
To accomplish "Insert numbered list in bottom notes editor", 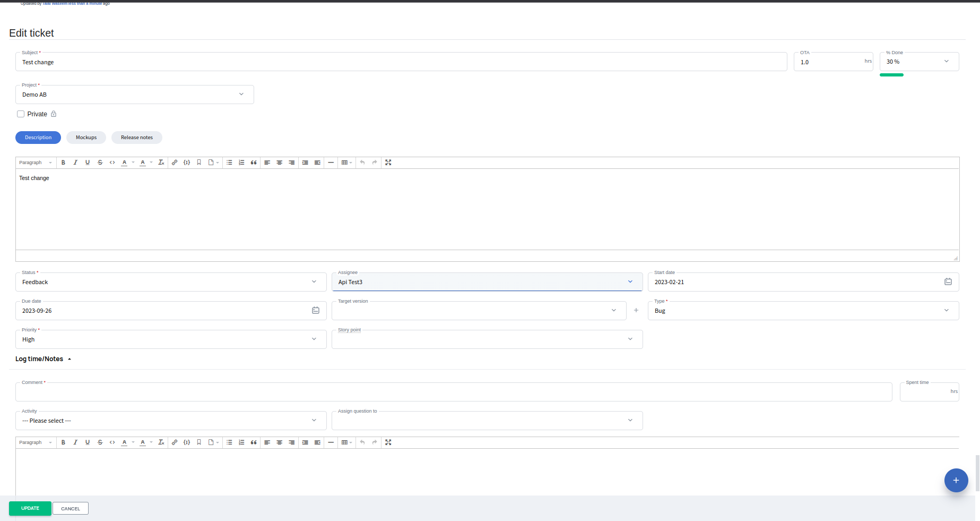I will [x=241, y=442].
